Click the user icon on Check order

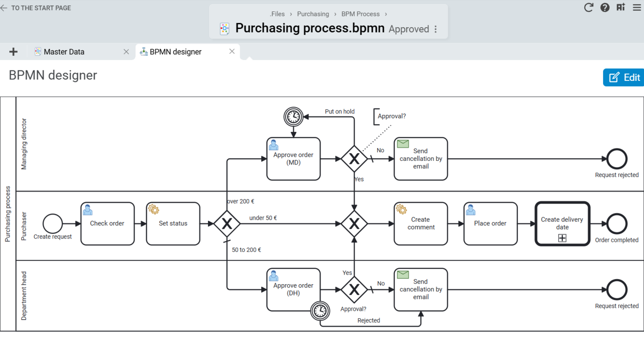(x=87, y=210)
